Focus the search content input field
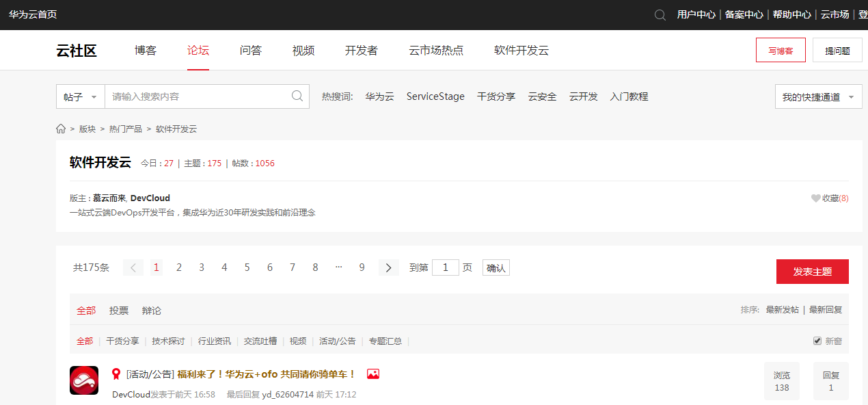The height and width of the screenshot is (405, 868). [198, 96]
